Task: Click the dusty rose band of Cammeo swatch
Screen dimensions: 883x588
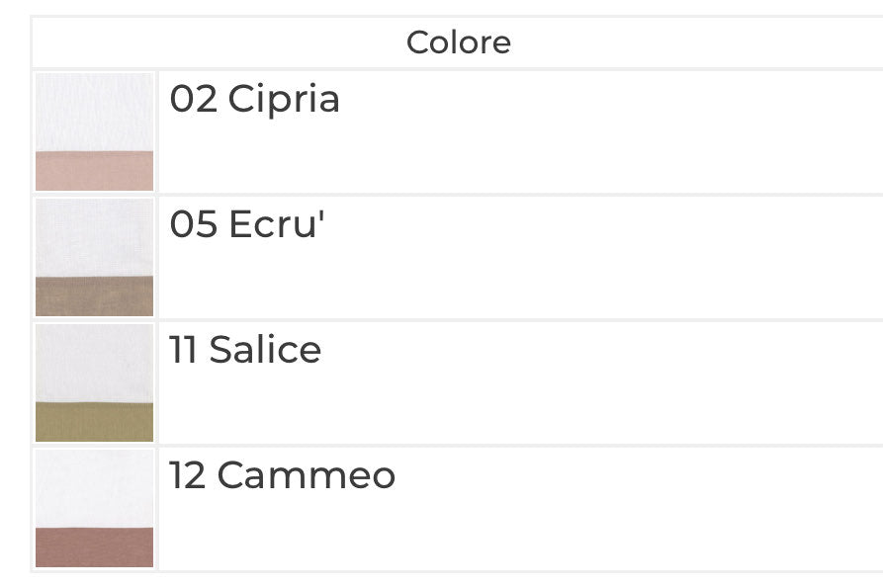Action: tap(94, 547)
